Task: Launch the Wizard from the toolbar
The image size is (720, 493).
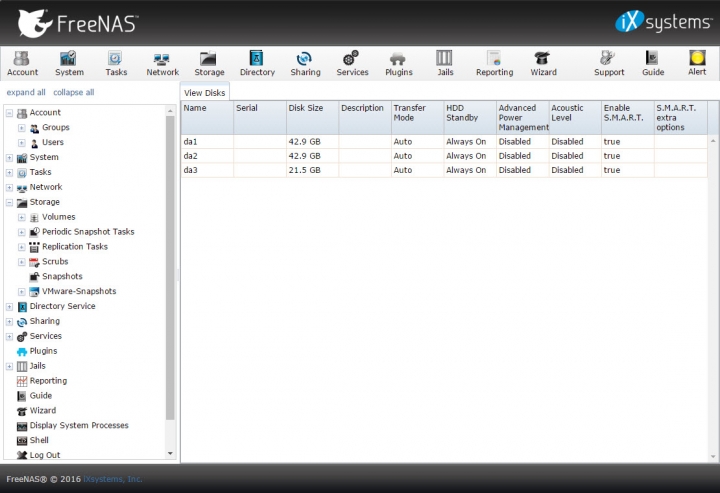Action: 543,63
